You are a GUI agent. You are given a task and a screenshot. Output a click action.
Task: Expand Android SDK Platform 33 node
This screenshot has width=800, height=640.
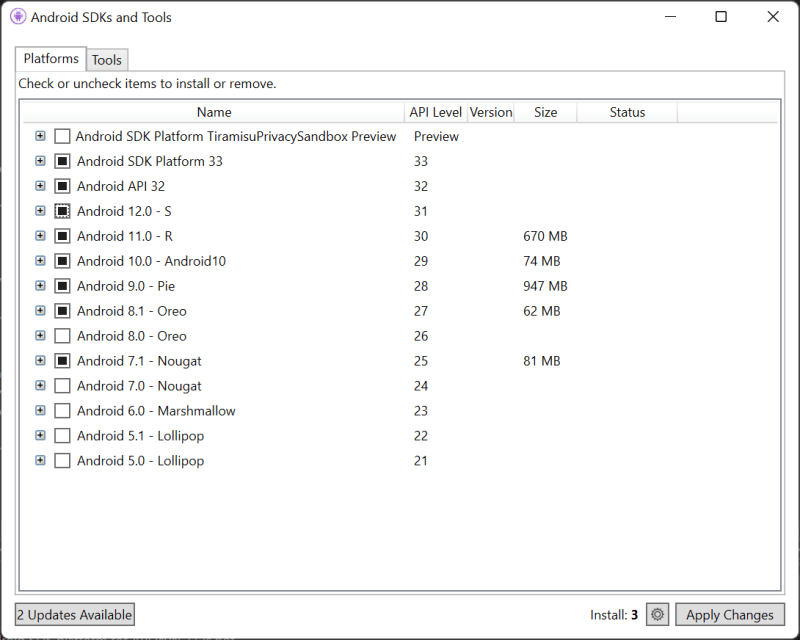pos(40,161)
